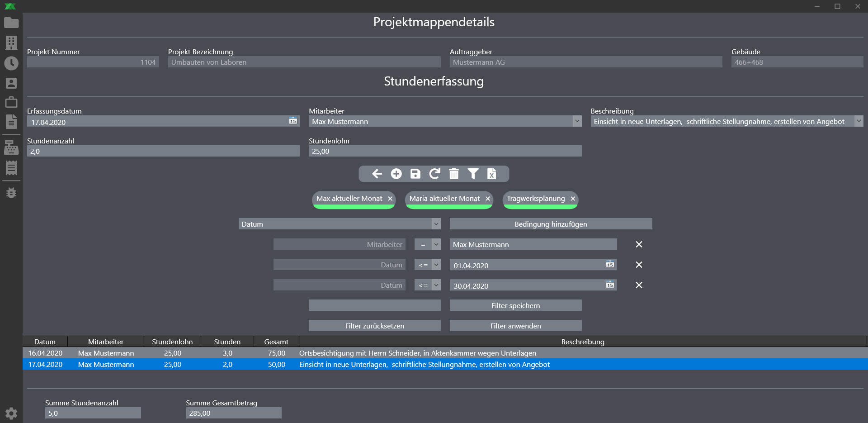Screen dimensions: 868x423
Task: Add a new time entry with plus icon
Action: [x=396, y=174]
